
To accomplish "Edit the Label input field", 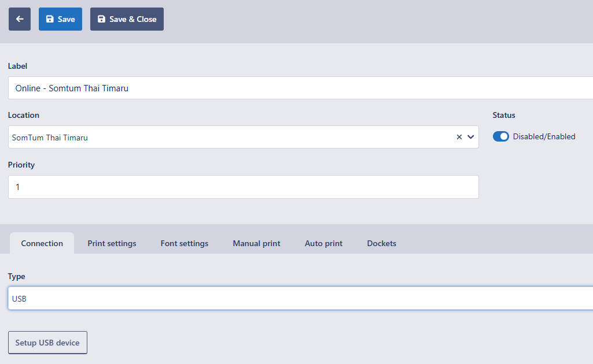I will (x=301, y=88).
